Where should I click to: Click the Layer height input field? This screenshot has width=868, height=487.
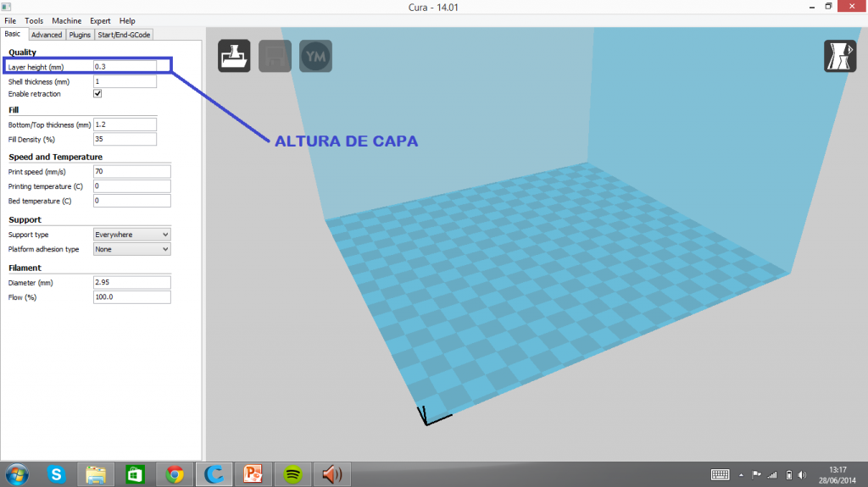pos(125,66)
